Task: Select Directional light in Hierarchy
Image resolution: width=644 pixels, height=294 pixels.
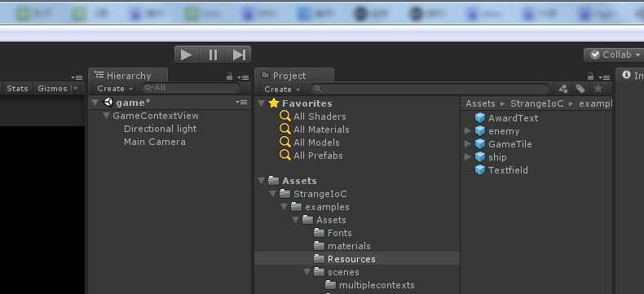Action: click(160, 129)
